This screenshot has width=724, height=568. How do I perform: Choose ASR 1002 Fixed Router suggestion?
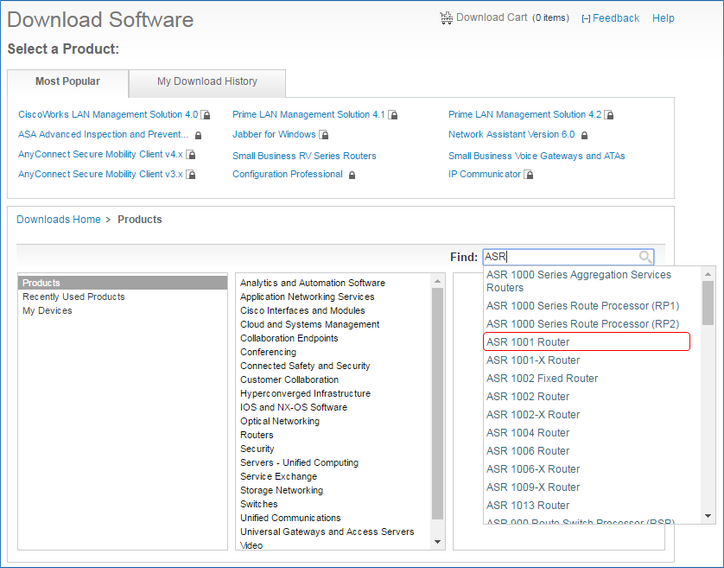click(x=542, y=378)
